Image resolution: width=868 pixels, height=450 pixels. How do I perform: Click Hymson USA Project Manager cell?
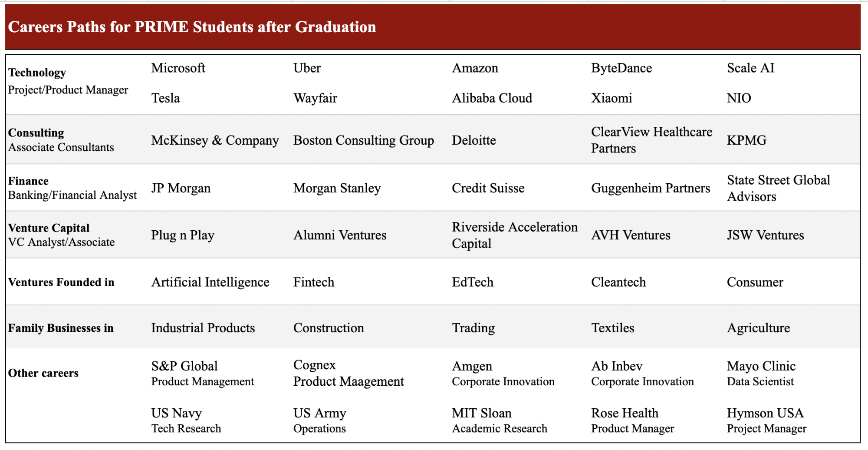pos(766,420)
